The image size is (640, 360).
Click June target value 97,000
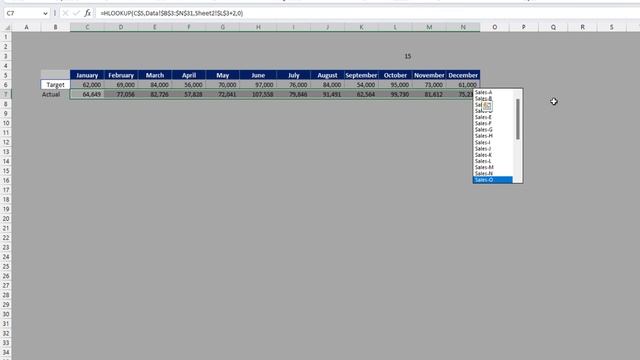[258, 84]
